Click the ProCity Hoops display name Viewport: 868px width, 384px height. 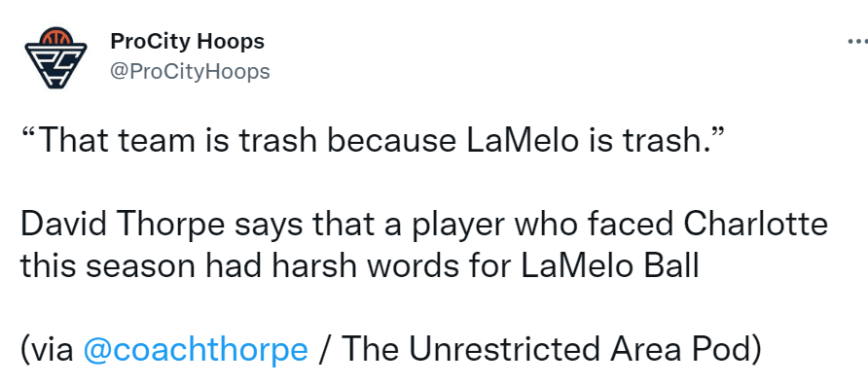[x=187, y=42]
